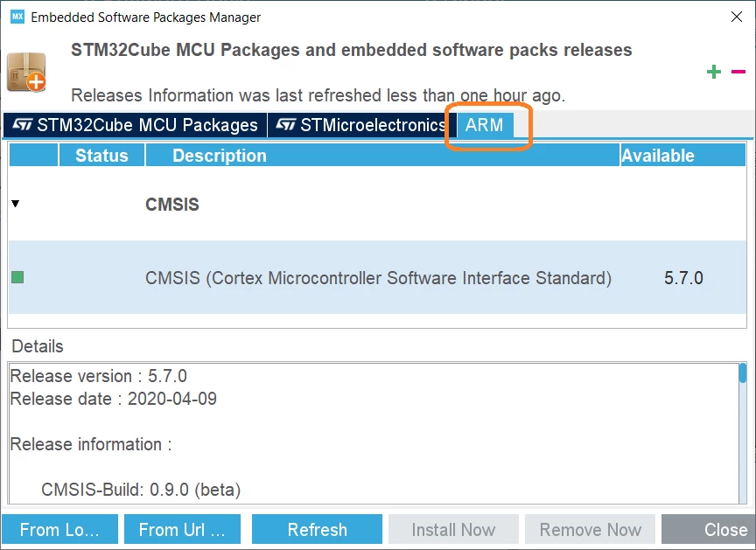
Task: Click the magenta minus collapse-all icon
Action: coord(738,72)
